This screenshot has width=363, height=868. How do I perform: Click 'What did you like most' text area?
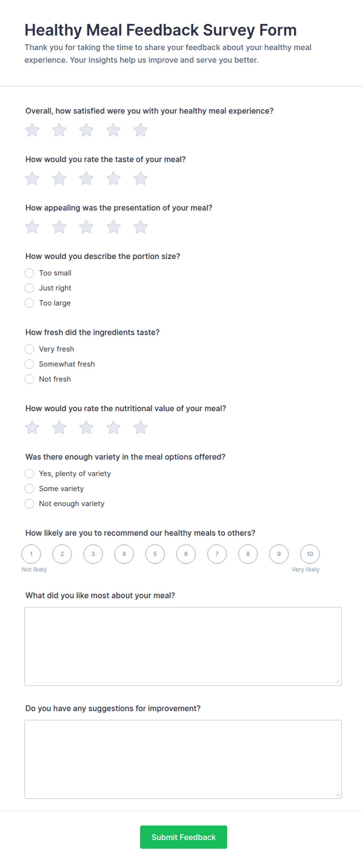[x=183, y=646]
